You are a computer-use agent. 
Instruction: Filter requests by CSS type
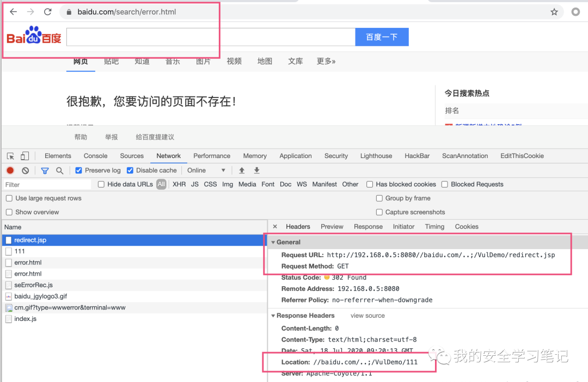[210, 184]
